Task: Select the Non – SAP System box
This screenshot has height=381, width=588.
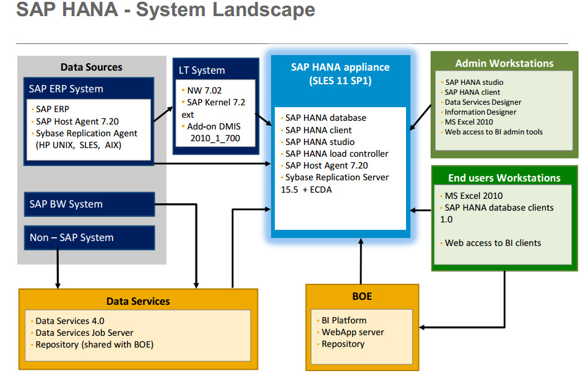Action: (89, 237)
